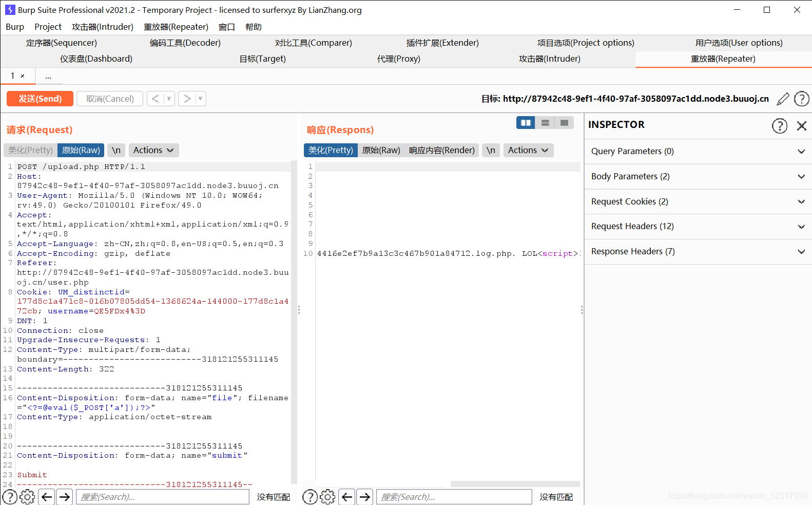Switch to Project options tab
Viewport: 812px width, 505px height.
586,43
